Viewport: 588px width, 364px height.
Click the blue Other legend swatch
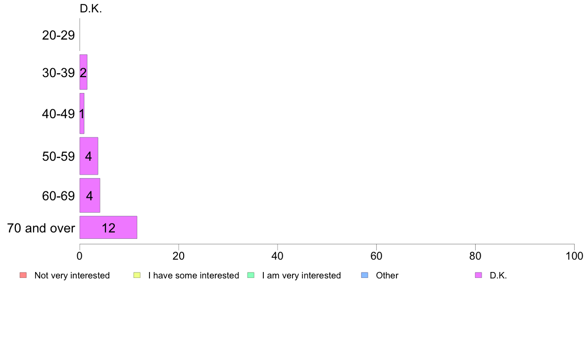pyautogui.click(x=364, y=275)
